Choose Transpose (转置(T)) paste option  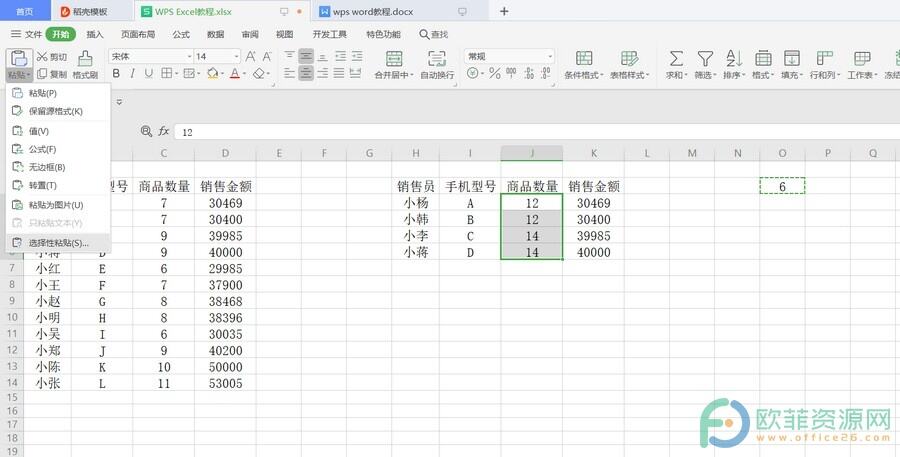tap(57, 185)
